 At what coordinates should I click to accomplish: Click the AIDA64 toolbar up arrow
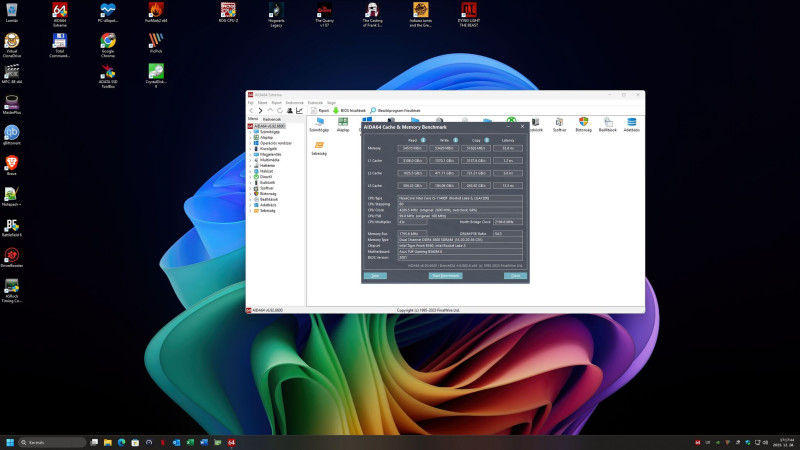tap(270, 111)
